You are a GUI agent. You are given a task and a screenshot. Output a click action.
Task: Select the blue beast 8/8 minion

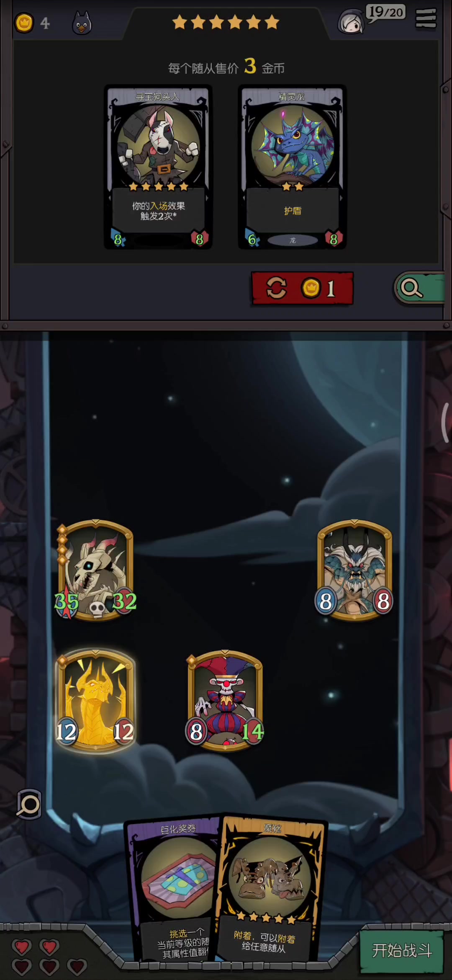click(354, 570)
